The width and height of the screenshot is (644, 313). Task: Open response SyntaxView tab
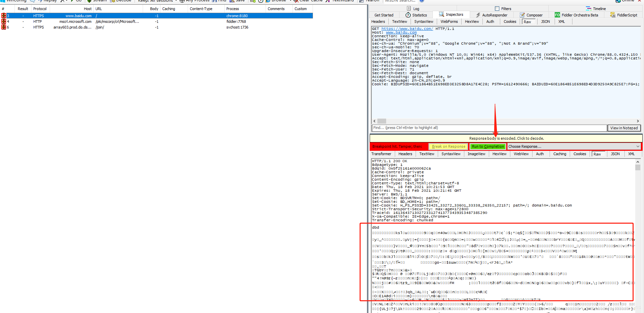tap(451, 154)
